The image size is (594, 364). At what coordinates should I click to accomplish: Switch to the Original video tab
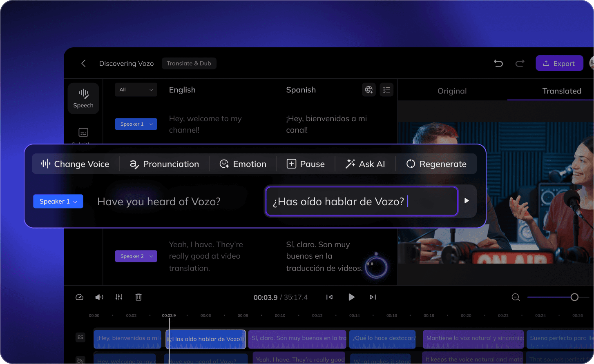452,91
